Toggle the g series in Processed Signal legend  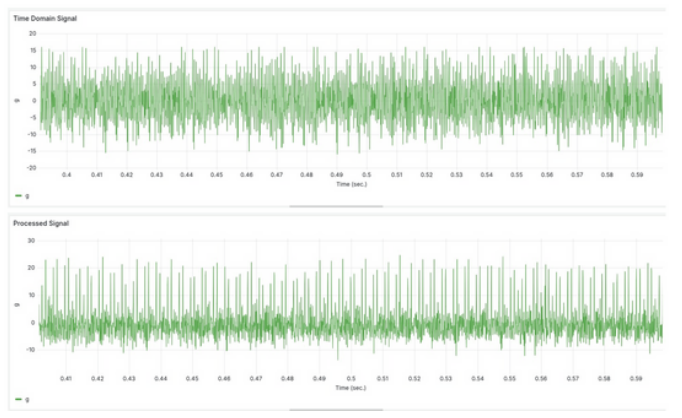pos(26,399)
